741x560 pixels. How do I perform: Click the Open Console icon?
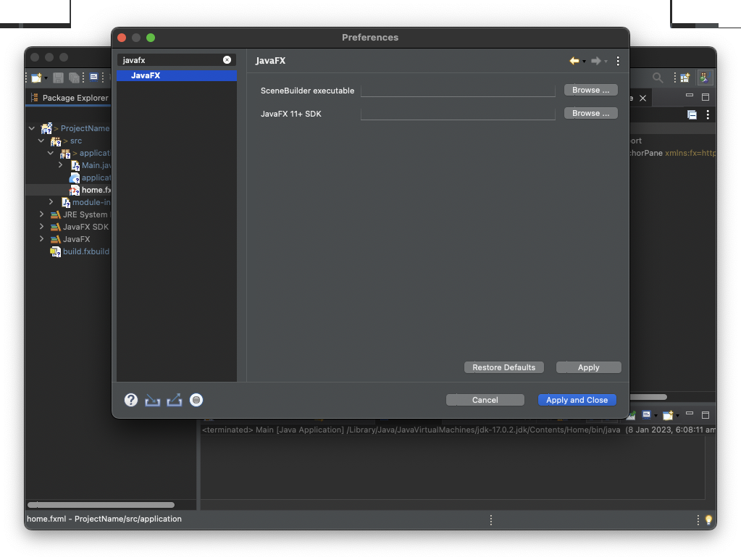[668, 415]
